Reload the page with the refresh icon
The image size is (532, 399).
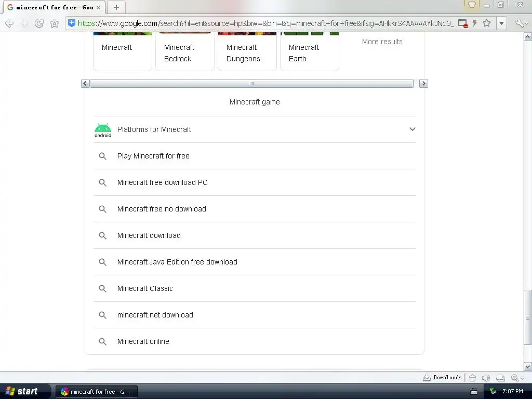coord(39,23)
